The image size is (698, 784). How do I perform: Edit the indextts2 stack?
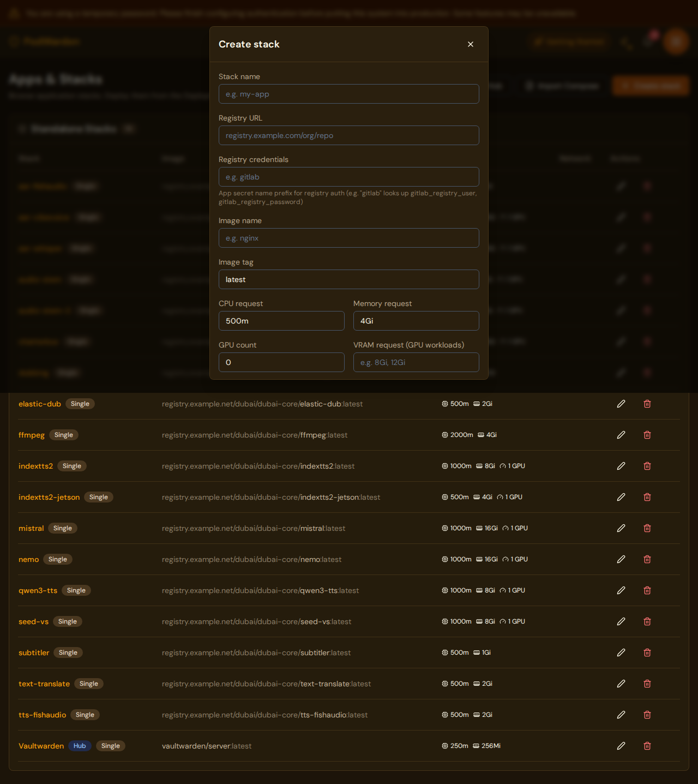click(x=621, y=466)
